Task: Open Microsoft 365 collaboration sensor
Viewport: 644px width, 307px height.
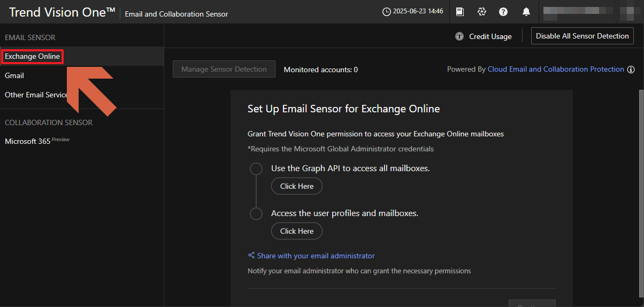Action: pos(28,142)
